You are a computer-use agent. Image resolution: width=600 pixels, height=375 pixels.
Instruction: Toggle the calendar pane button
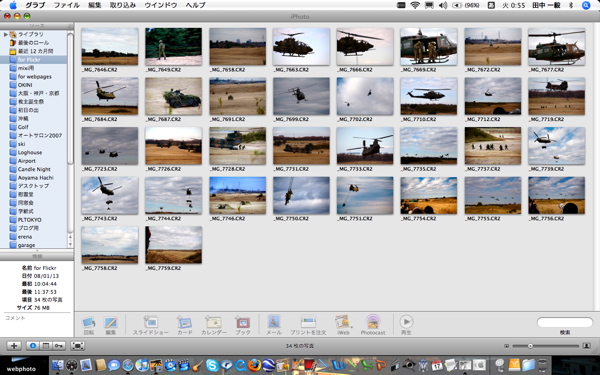(46, 346)
